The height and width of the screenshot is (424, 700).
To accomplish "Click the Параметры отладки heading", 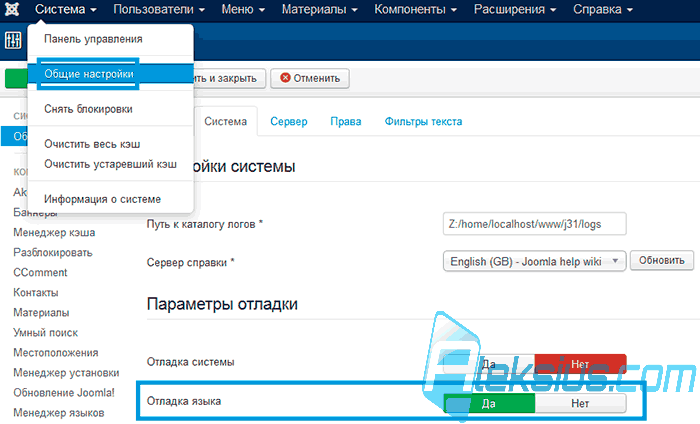I will coord(222,304).
